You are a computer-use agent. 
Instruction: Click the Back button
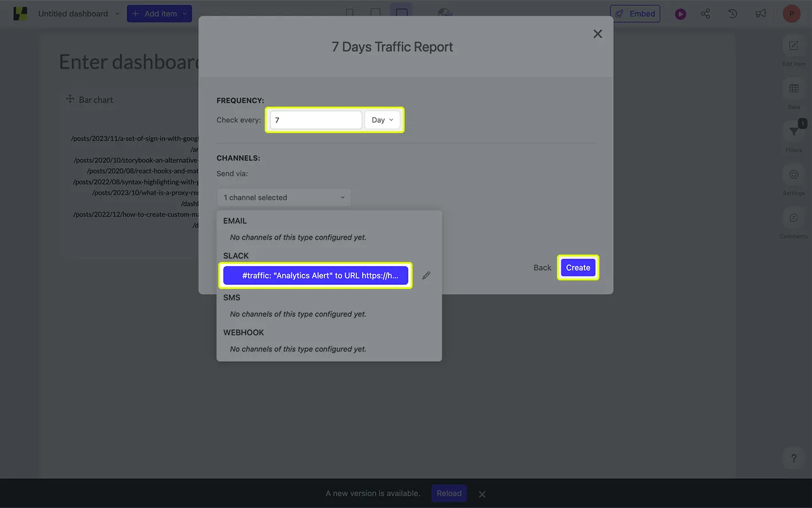[x=542, y=268]
